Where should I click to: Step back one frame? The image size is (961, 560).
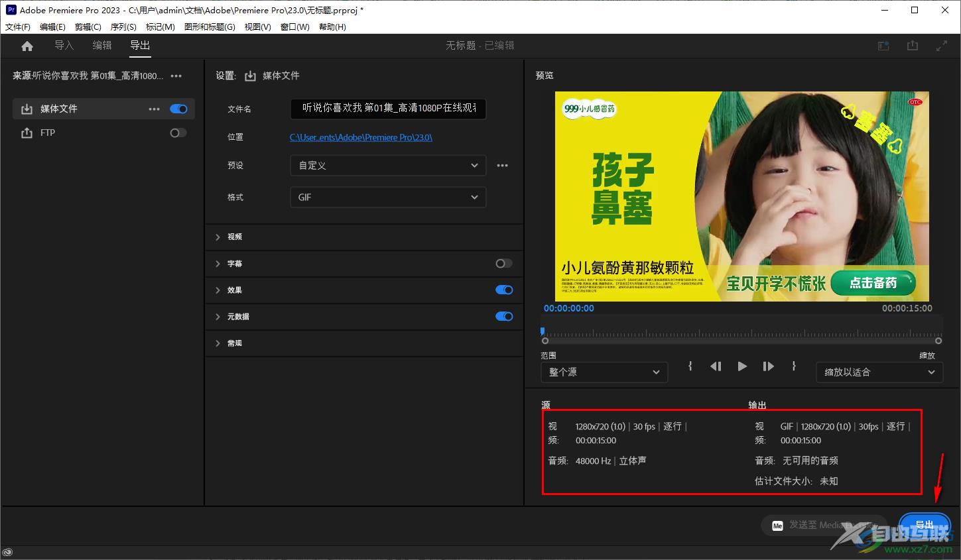click(x=716, y=366)
